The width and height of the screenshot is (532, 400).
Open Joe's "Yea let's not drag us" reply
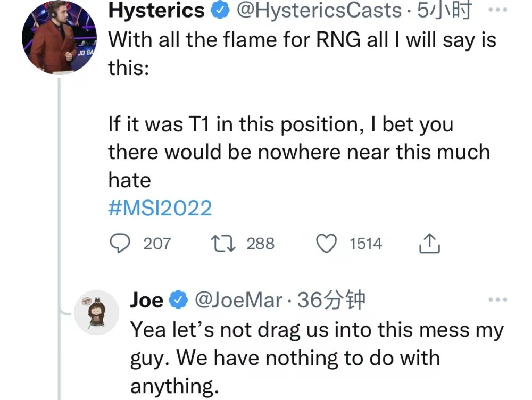pos(316,357)
